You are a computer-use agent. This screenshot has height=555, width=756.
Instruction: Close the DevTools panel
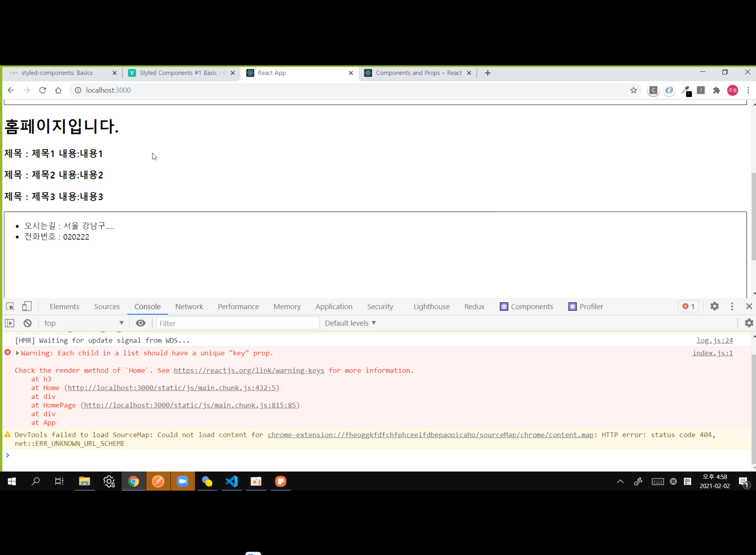click(x=749, y=306)
